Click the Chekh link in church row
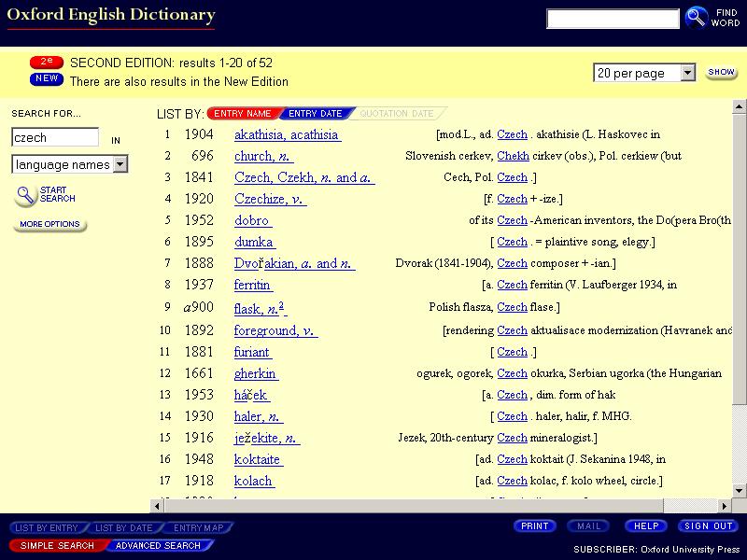Screen dimensions: 747x560 coord(513,156)
